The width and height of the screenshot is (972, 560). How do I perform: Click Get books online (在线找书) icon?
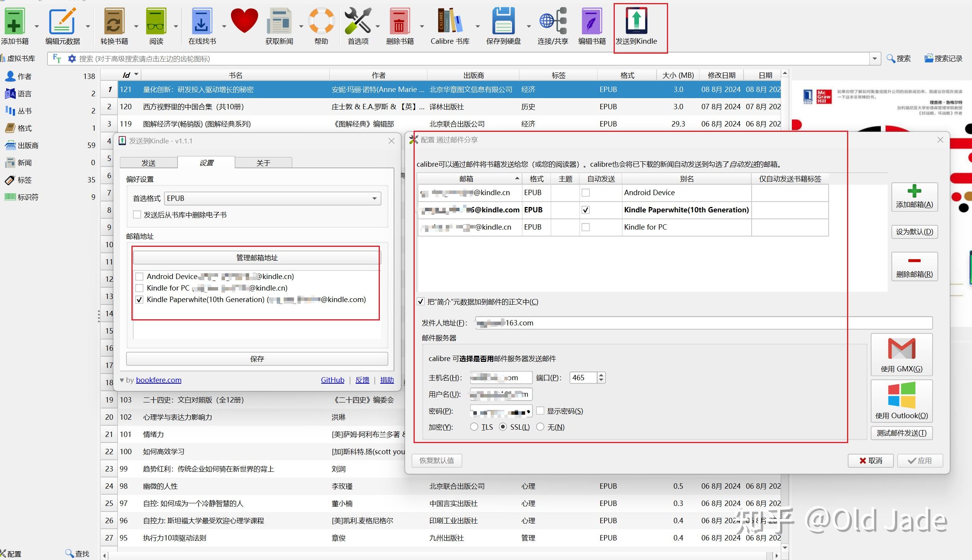click(x=202, y=21)
